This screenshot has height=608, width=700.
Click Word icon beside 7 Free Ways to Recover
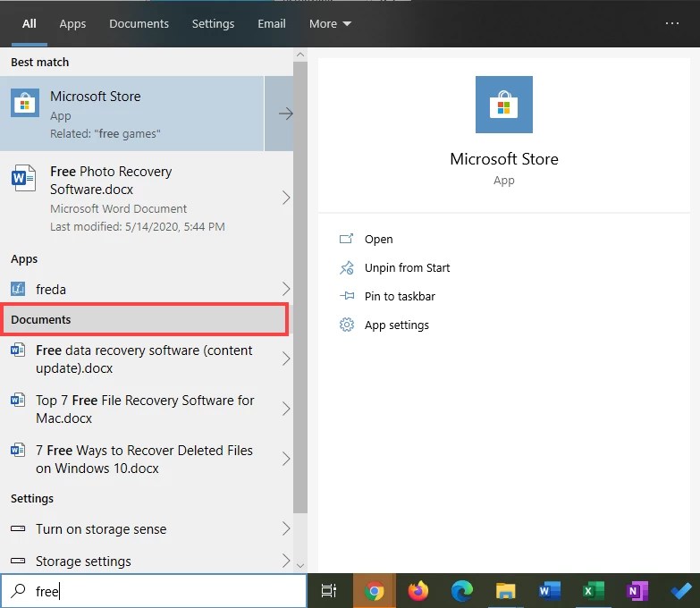click(18, 450)
